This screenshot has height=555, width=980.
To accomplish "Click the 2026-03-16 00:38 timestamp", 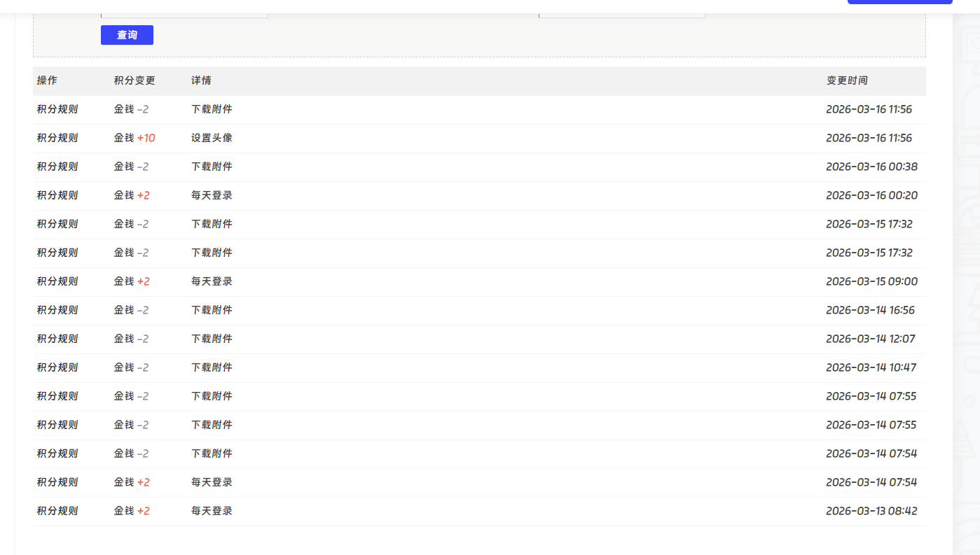I will pyautogui.click(x=871, y=167).
